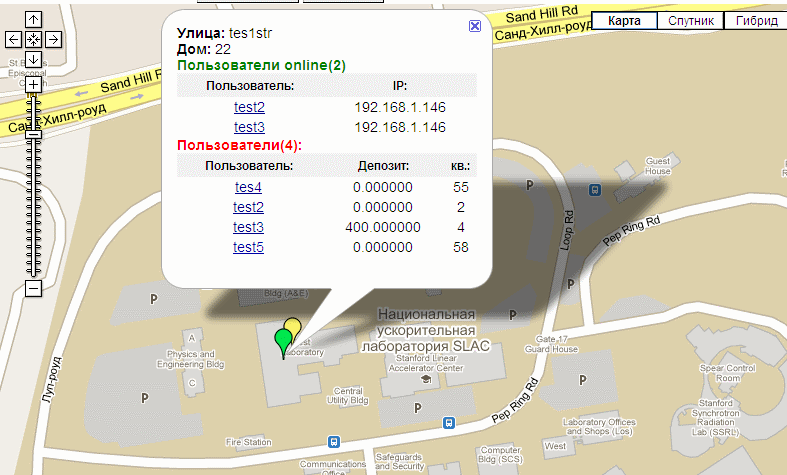This screenshot has height=475, width=787.
Task: Switch to Спутник satellite view
Action: pyautogui.click(x=691, y=21)
